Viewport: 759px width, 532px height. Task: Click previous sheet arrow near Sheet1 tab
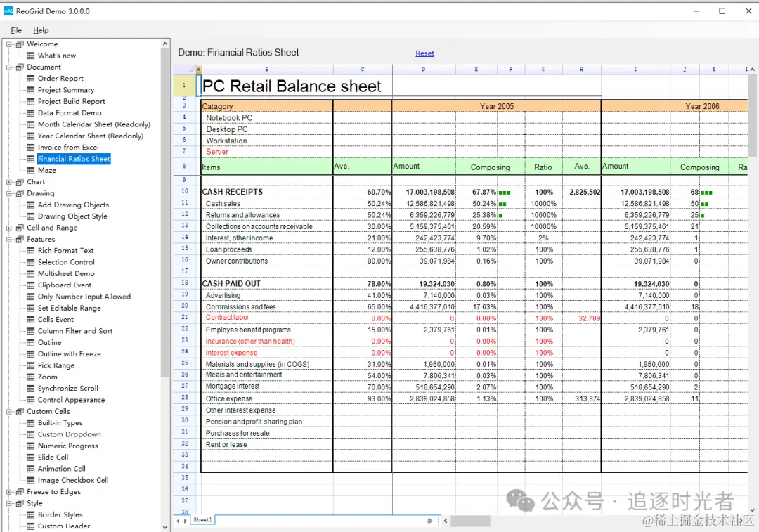[x=178, y=521]
